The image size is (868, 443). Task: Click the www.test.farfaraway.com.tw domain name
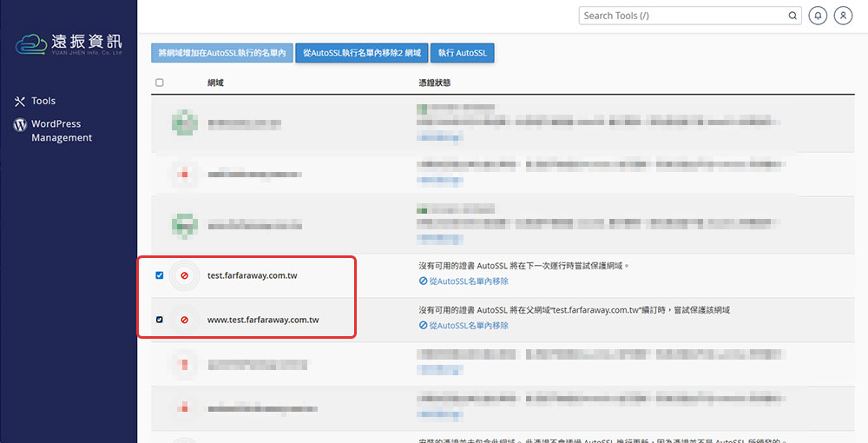[x=263, y=320]
